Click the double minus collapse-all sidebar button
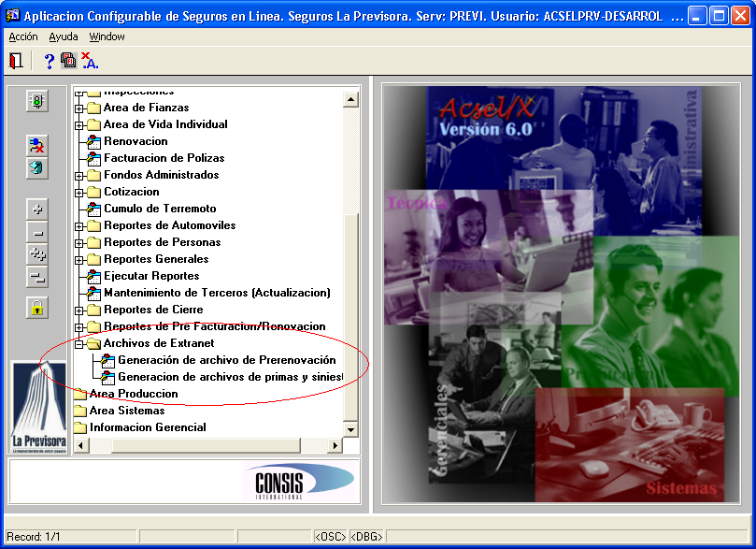 tap(37, 277)
